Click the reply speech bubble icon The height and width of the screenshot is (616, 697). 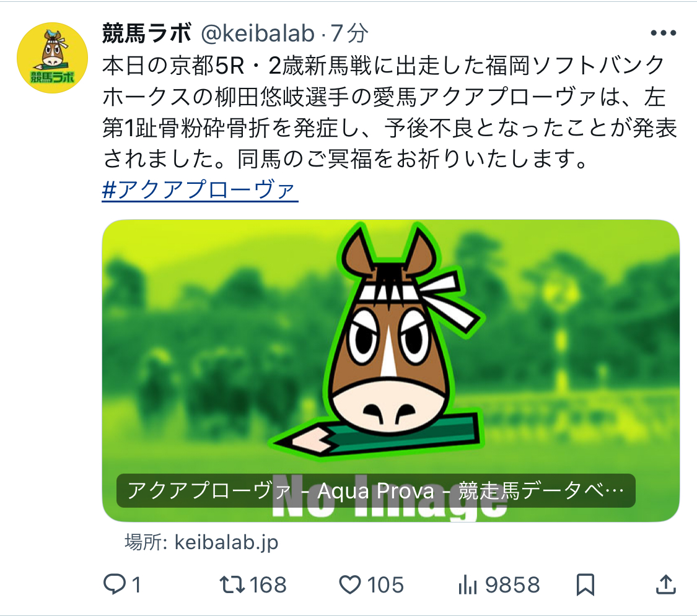click(115, 584)
